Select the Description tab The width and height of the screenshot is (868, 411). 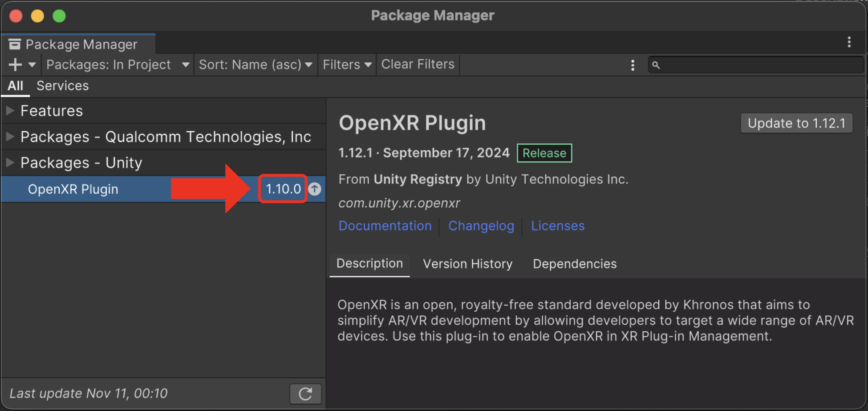[369, 264]
